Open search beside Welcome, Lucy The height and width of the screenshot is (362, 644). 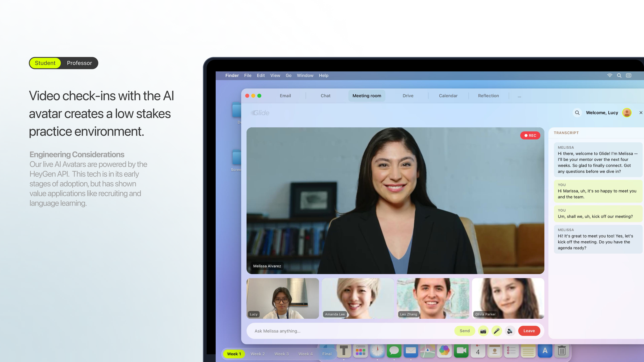[577, 113]
